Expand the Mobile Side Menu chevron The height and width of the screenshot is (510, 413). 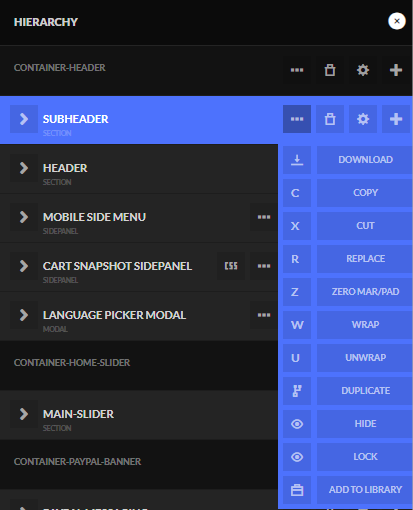24,217
